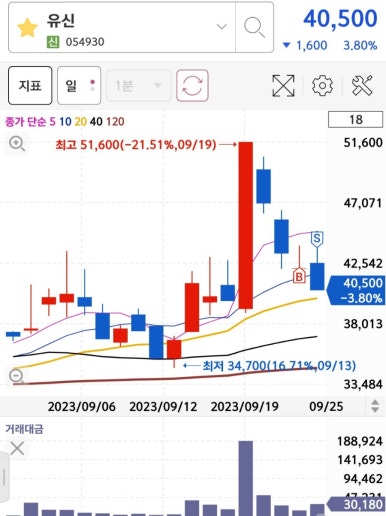Viewport: 386px width, 516px height.
Task: Click the current price 40,500 header
Action: 340,19
